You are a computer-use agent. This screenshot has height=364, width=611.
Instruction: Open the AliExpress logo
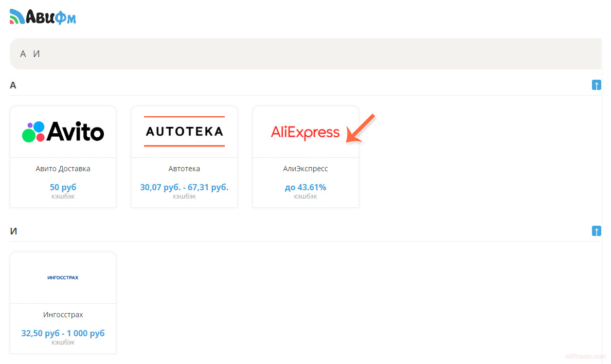tap(305, 132)
